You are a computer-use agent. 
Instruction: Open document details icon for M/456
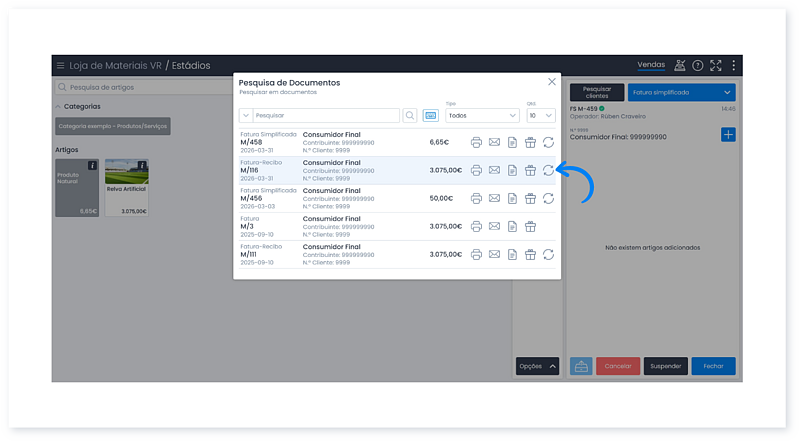(x=512, y=198)
